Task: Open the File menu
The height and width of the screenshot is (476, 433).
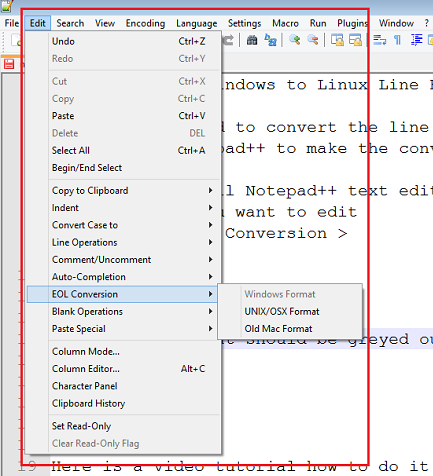Action: pos(12,23)
